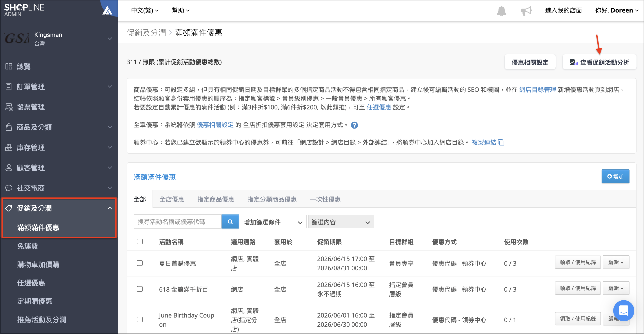Click 領取 / 使用紀錄 for 夏日首購優惠
This screenshot has height=334, width=644.
point(578,262)
